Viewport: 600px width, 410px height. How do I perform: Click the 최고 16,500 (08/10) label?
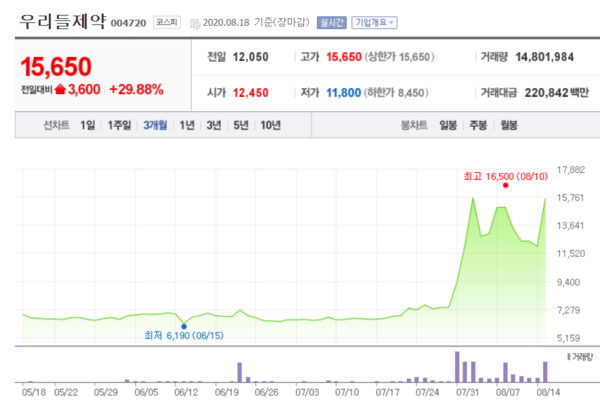pyautogui.click(x=505, y=176)
